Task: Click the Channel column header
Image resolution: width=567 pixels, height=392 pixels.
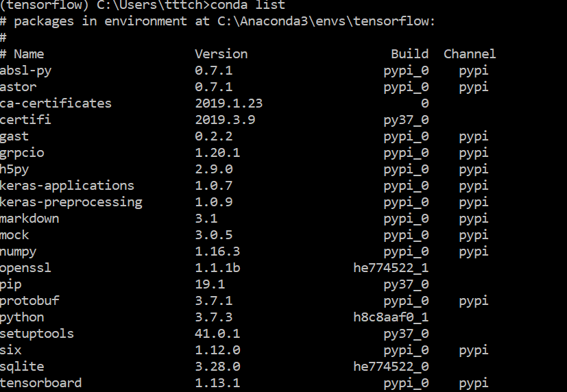Action: tap(470, 54)
